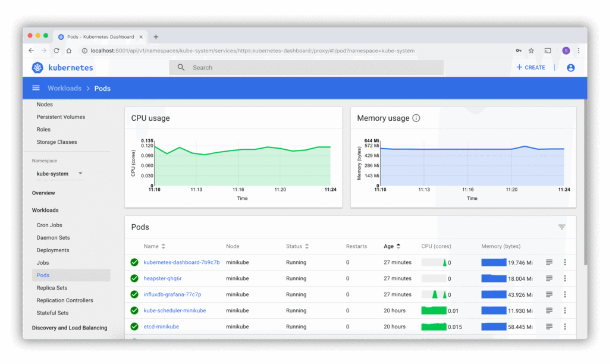View logs for heapster-qhq6r pod

pyautogui.click(x=549, y=278)
